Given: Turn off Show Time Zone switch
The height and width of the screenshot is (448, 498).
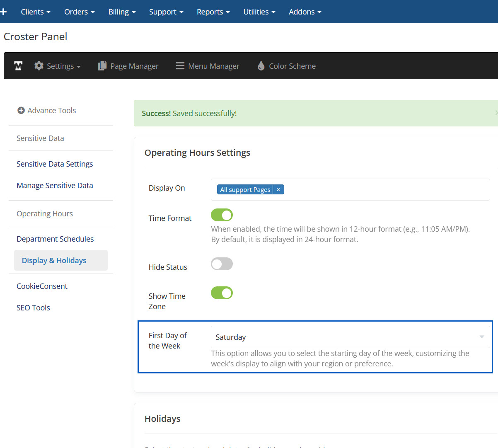Looking at the screenshot, I should pos(222,293).
